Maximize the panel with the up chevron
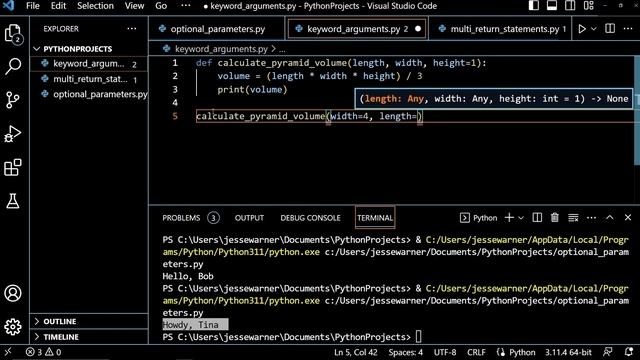Image resolution: width=640 pixels, height=360 pixels. (609, 218)
